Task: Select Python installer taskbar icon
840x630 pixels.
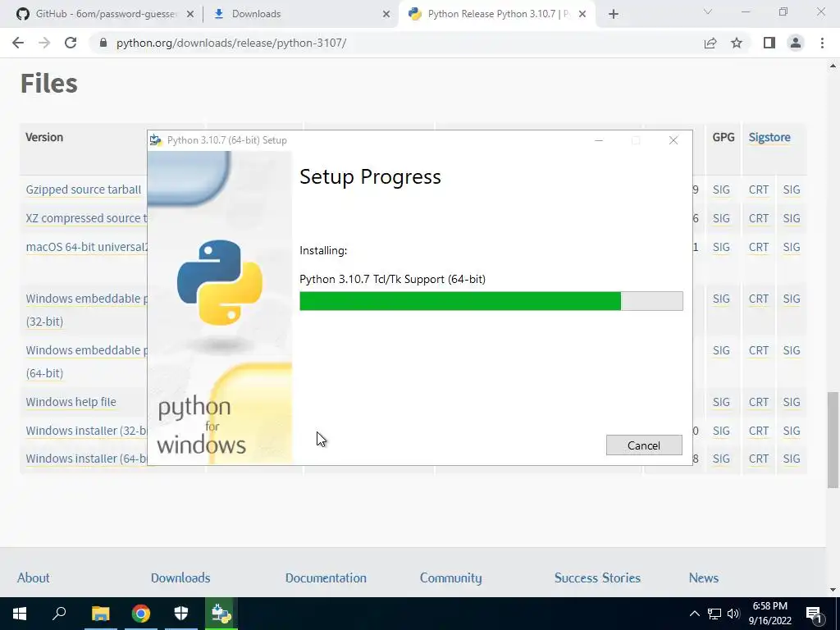Action: tap(221, 614)
